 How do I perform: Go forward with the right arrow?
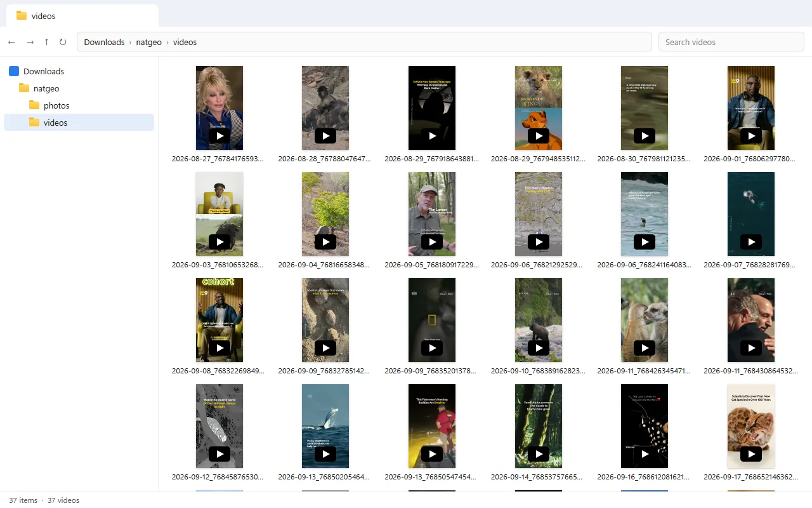(30, 42)
